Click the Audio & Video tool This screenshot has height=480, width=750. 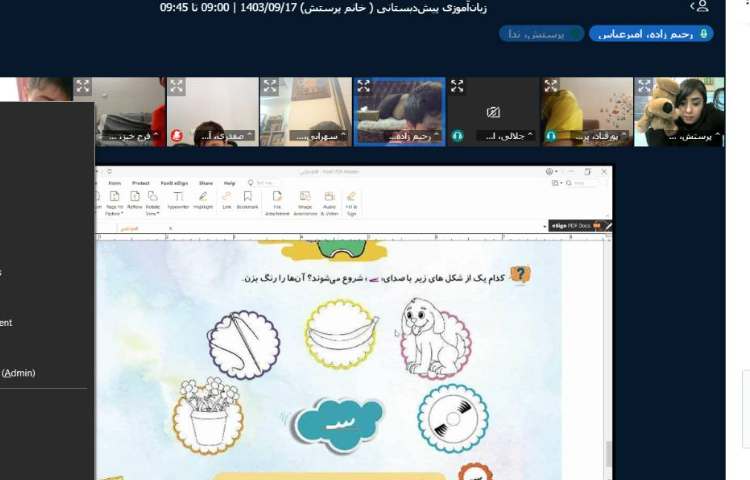329,203
